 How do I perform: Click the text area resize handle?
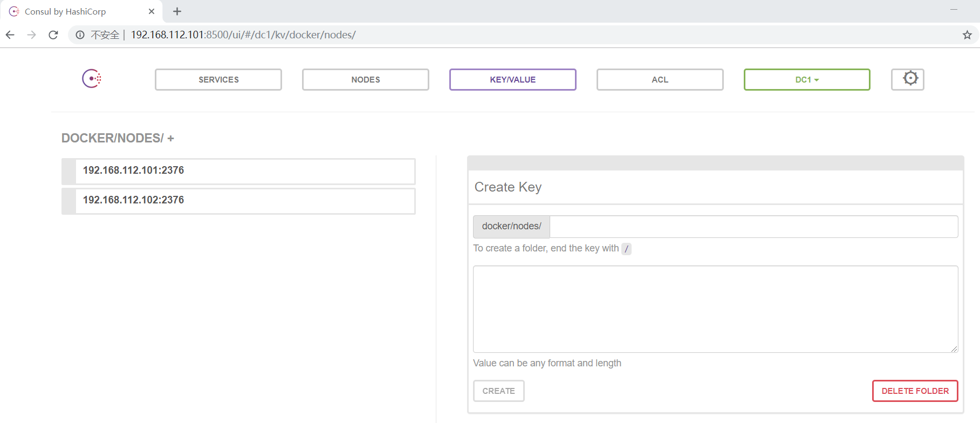click(954, 349)
